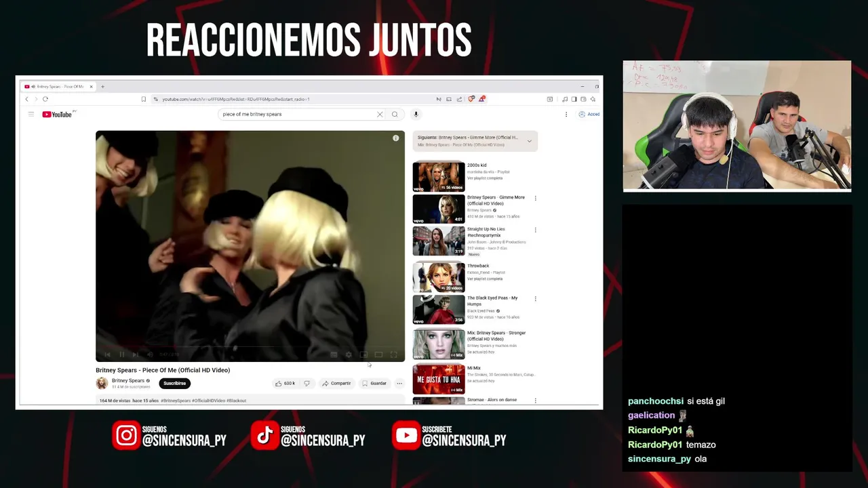The image size is (868, 488).
Task: Click the Acceder sign-in button
Action: click(589, 115)
